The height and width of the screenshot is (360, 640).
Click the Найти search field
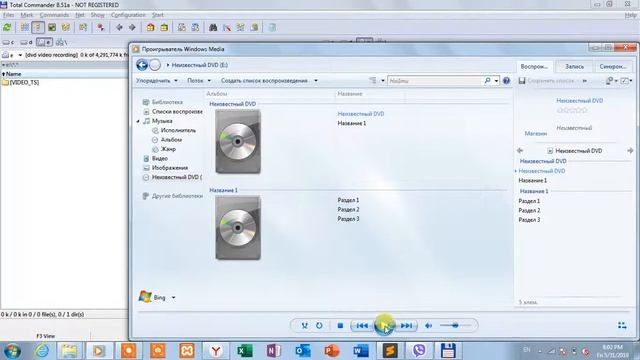[x=435, y=81]
